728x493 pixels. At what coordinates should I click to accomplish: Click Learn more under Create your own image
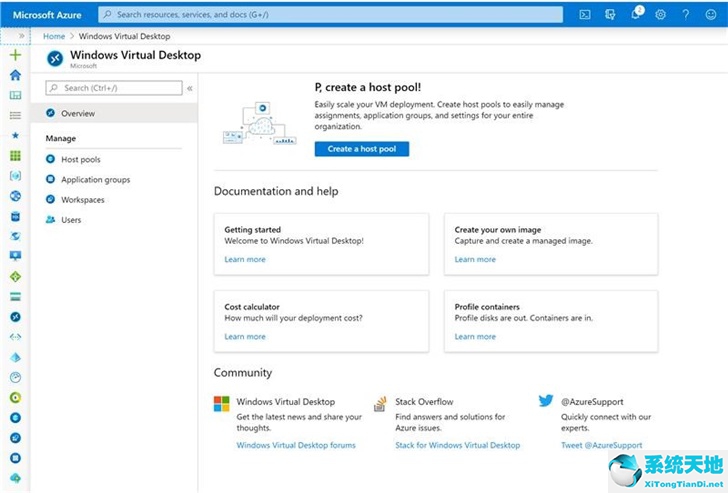tap(475, 259)
